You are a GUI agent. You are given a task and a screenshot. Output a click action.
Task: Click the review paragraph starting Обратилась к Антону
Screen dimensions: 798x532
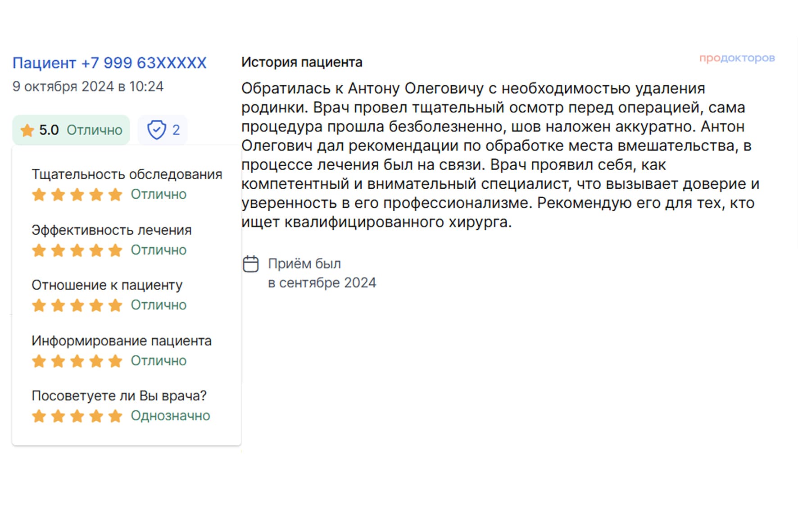(500, 155)
